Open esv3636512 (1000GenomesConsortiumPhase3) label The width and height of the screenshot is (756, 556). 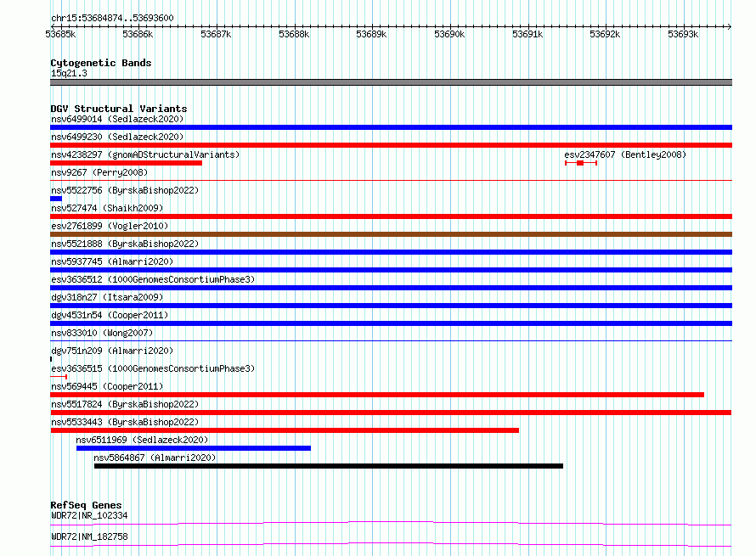pos(153,279)
